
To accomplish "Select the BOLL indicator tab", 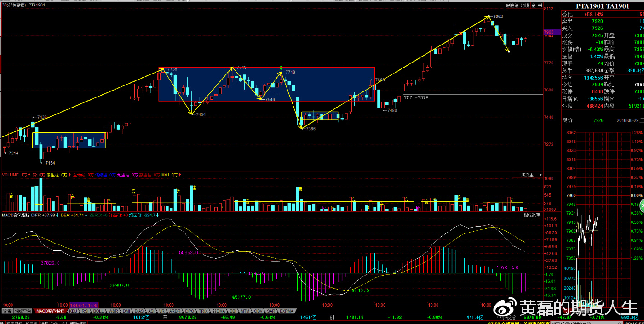I will (99, 311).
